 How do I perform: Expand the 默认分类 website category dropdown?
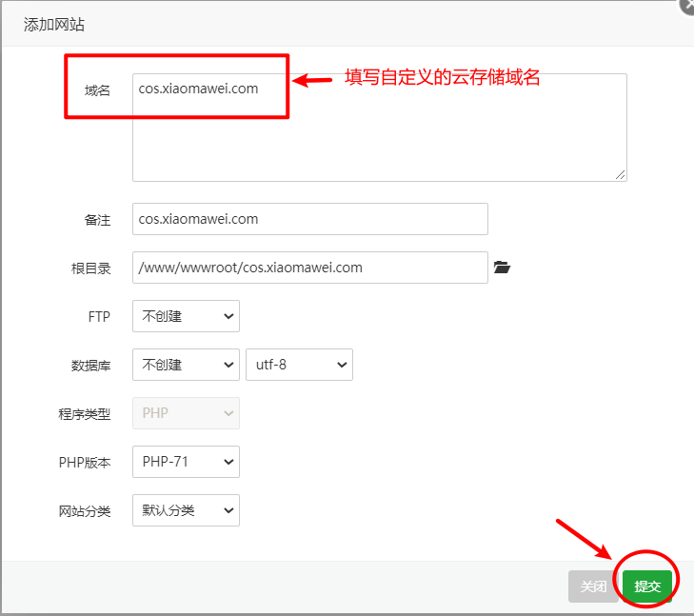186,510
